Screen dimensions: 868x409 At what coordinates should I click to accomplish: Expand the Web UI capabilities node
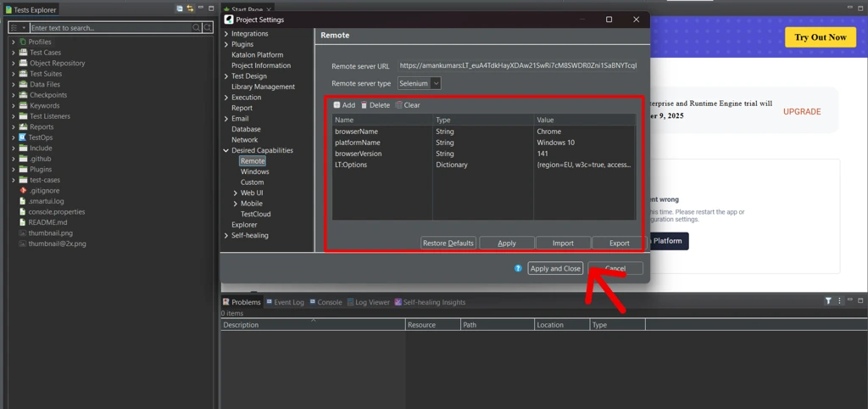click(236, 193)
